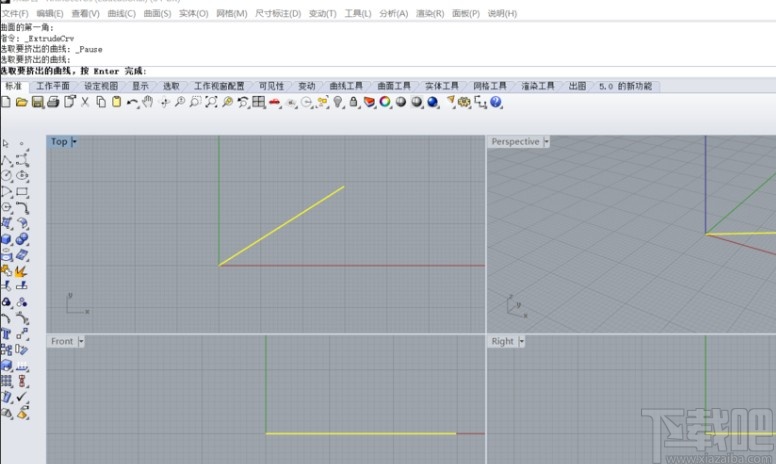Switch to the 选取 toolbar tab
Viewport: 776px width, 464px height.
coord(171,86)
